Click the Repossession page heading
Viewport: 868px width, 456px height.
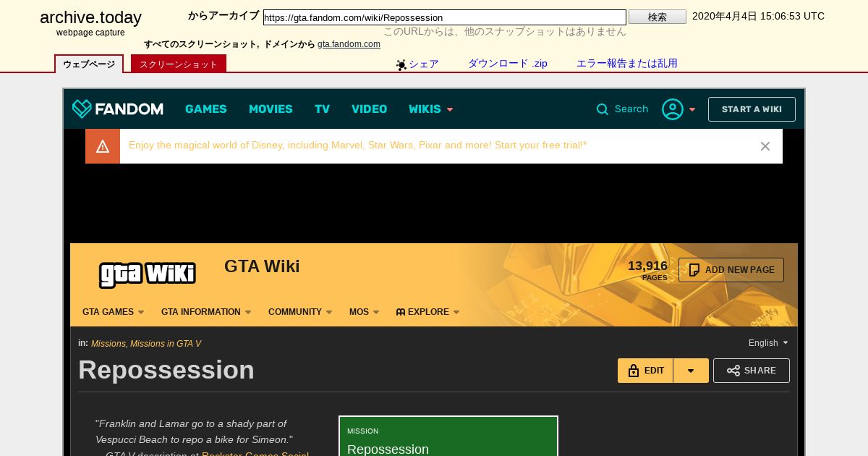coord(166,370)
